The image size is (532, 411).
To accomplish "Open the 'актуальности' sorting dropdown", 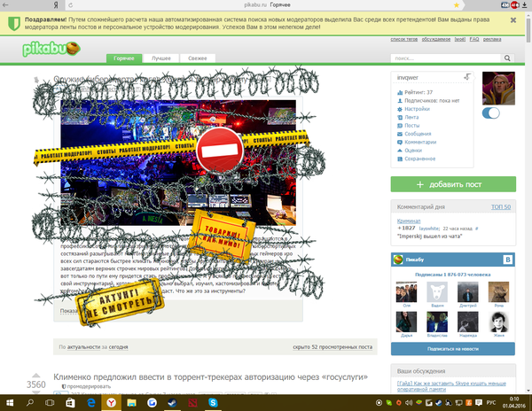I will tap(84, 347).
